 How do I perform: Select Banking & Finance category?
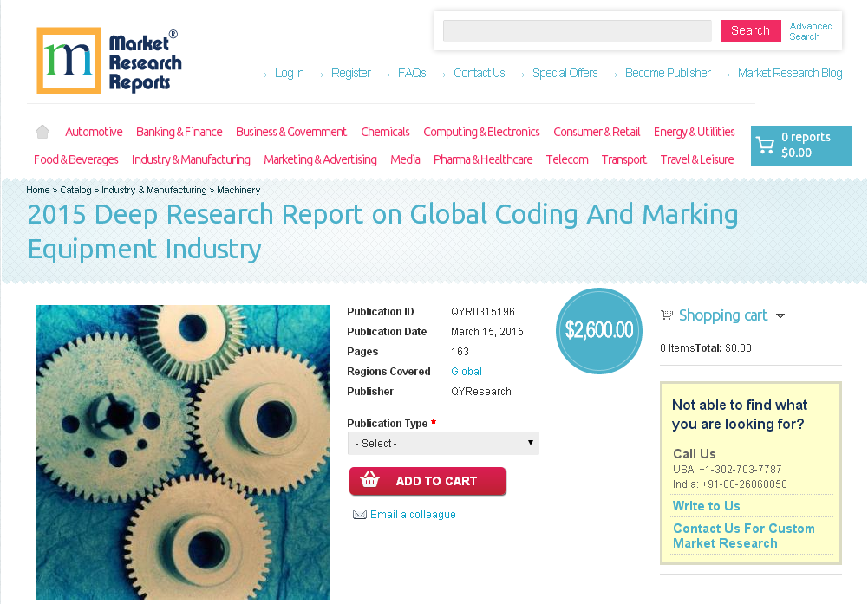pos(179,132)
